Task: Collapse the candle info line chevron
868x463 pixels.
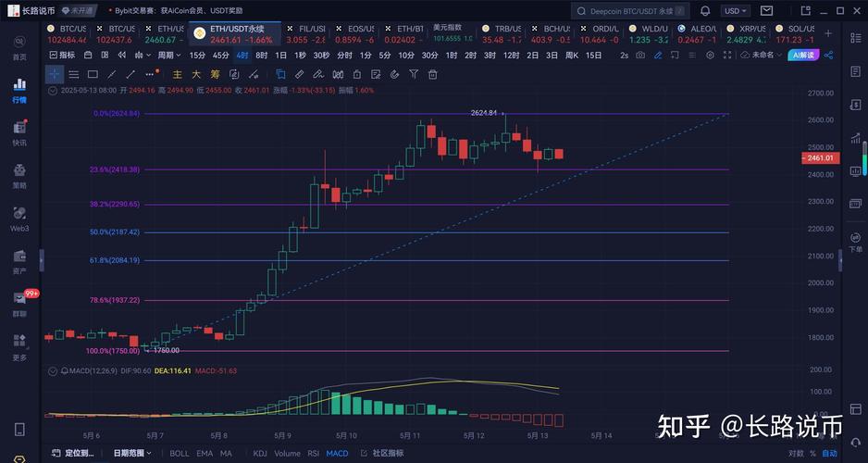Action: pos(53,90)
